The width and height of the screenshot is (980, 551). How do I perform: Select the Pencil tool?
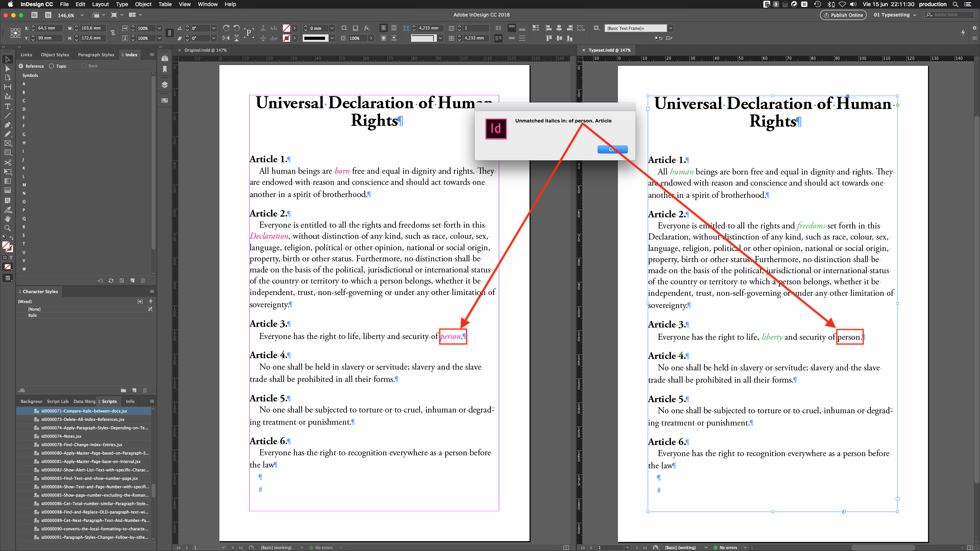click(7, 134)
